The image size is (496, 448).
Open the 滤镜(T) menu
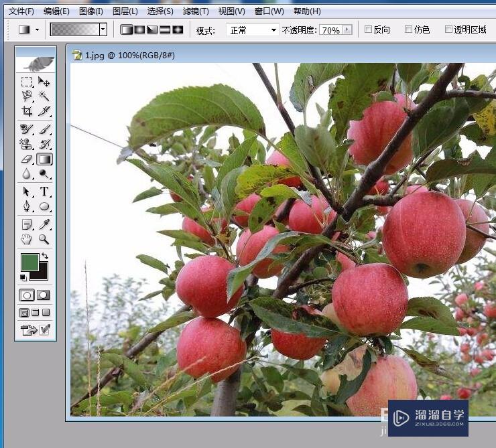tap(196, 11)
